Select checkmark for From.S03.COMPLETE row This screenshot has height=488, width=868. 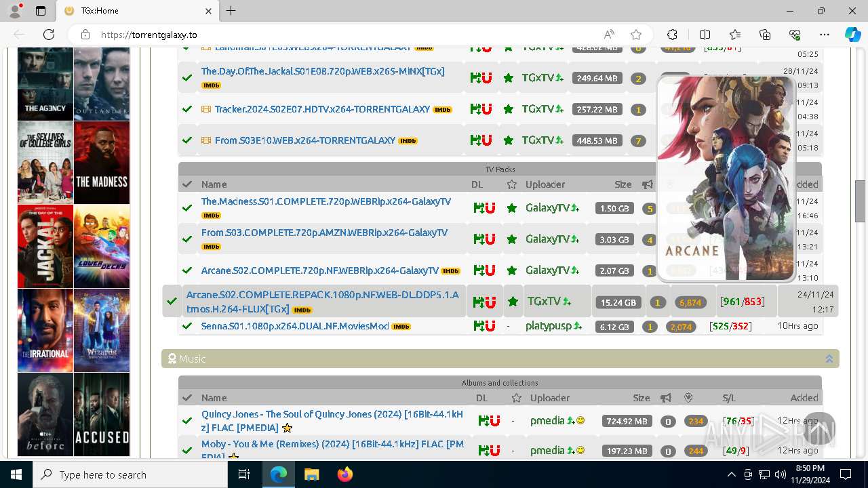[187, 239]
